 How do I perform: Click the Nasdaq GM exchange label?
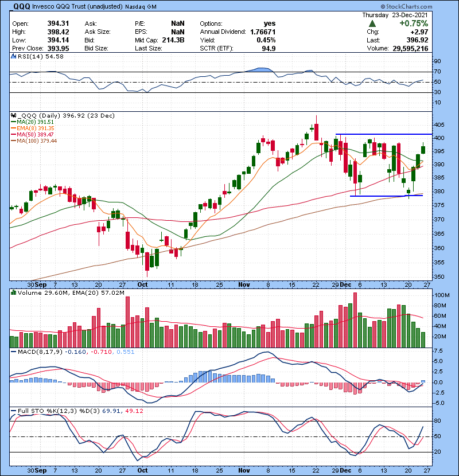[x=141, y=7]
